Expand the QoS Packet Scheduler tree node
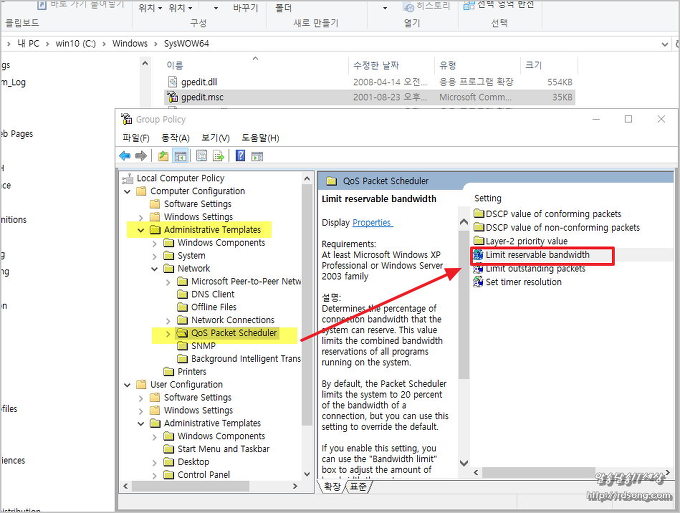Image resolution: width=680 pixels, height=513 pixels. point(168,333)
